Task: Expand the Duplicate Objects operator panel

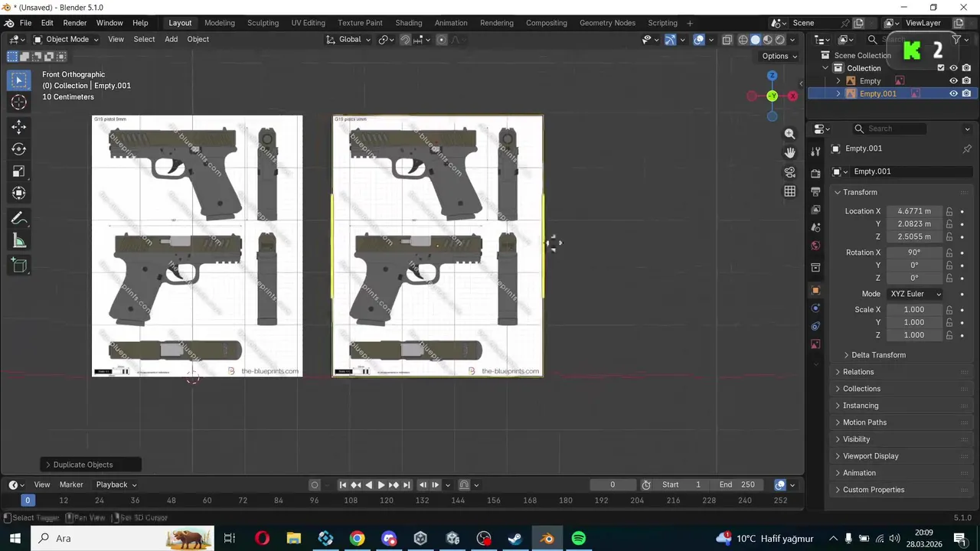Action: click(x=90, y=465)
